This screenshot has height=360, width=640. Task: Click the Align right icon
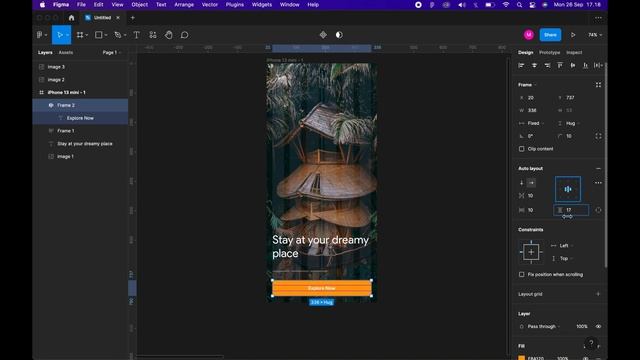547,65
